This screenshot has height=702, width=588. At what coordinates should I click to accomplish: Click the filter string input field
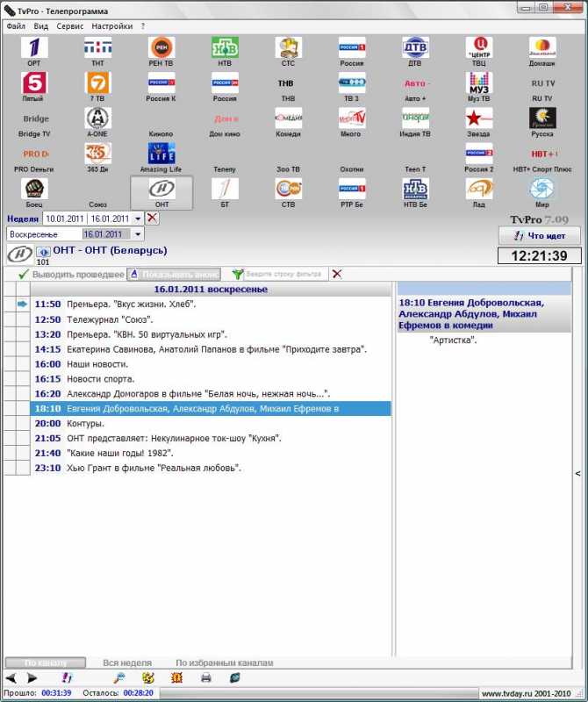[286, 274]
